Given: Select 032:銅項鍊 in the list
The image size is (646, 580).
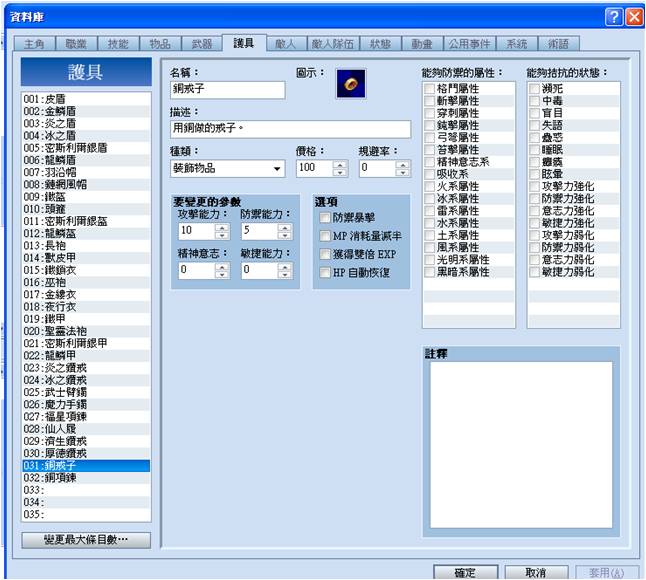Looking at the screenshot, I should [x=86, y=478].
